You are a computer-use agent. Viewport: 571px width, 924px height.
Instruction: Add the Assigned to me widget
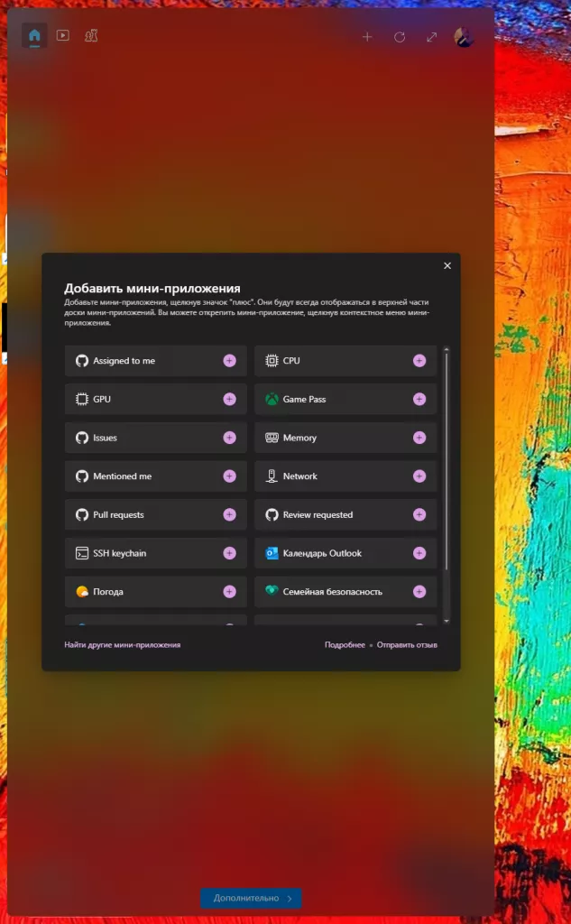(229, 361)
